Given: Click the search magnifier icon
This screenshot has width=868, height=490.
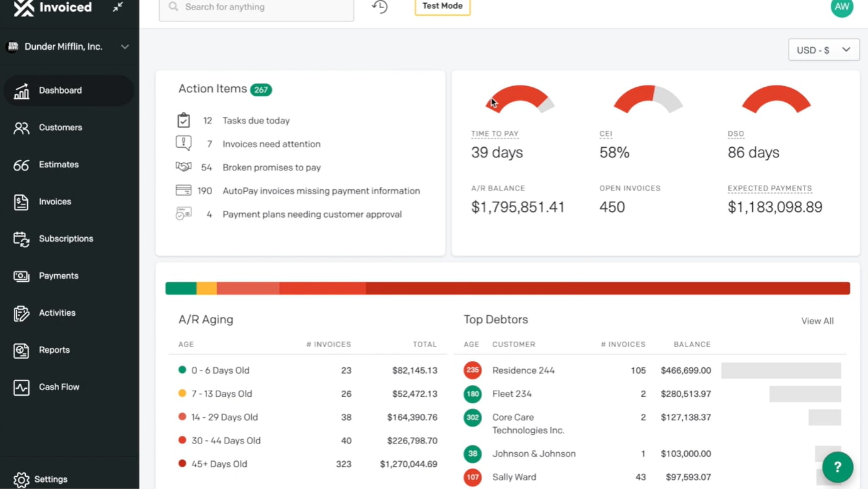Looking at the screenshot, I should [x=174, y=7].
